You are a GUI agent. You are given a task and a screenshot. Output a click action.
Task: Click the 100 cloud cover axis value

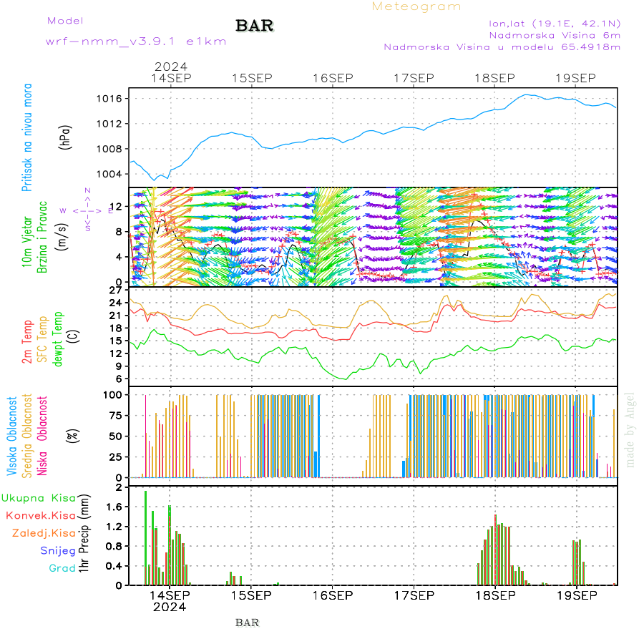tap(112, 395)
